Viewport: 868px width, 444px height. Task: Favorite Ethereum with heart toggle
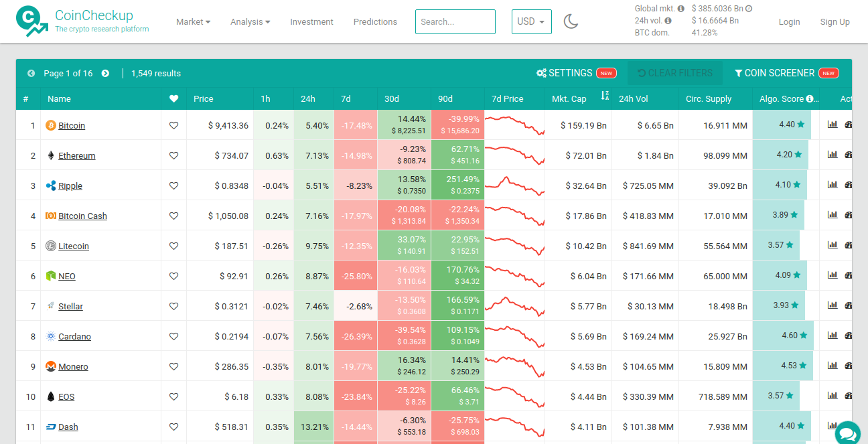(x=173, y=155)
